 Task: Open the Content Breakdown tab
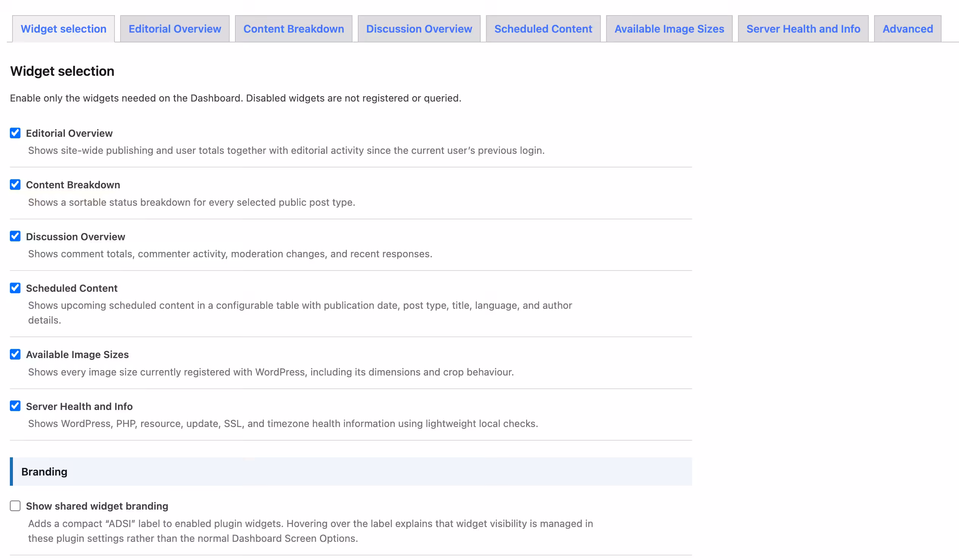pyautogui.click(x=293, y=29)
